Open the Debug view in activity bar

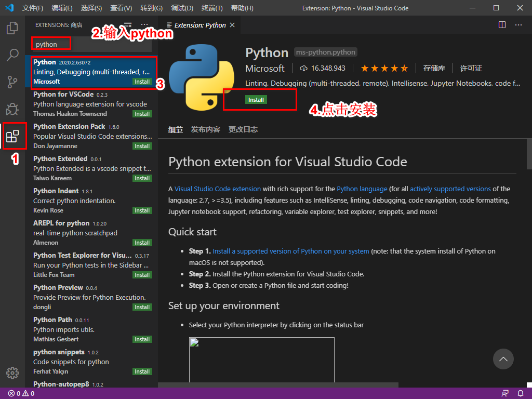tap(12, 109)
